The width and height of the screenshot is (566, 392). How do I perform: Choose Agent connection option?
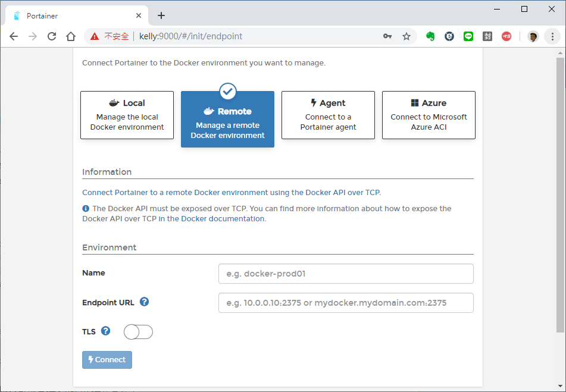pos(328,115)
